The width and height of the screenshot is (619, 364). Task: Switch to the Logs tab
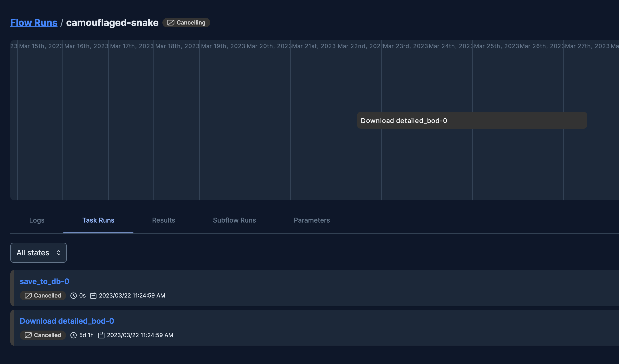point(37,220)
